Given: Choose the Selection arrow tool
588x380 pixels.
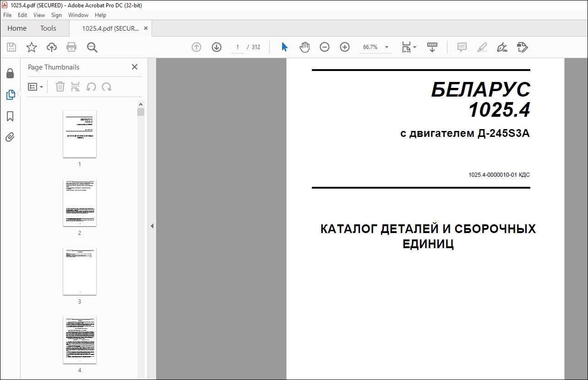Looking at the screenshot, I should (x=284, y=47).
